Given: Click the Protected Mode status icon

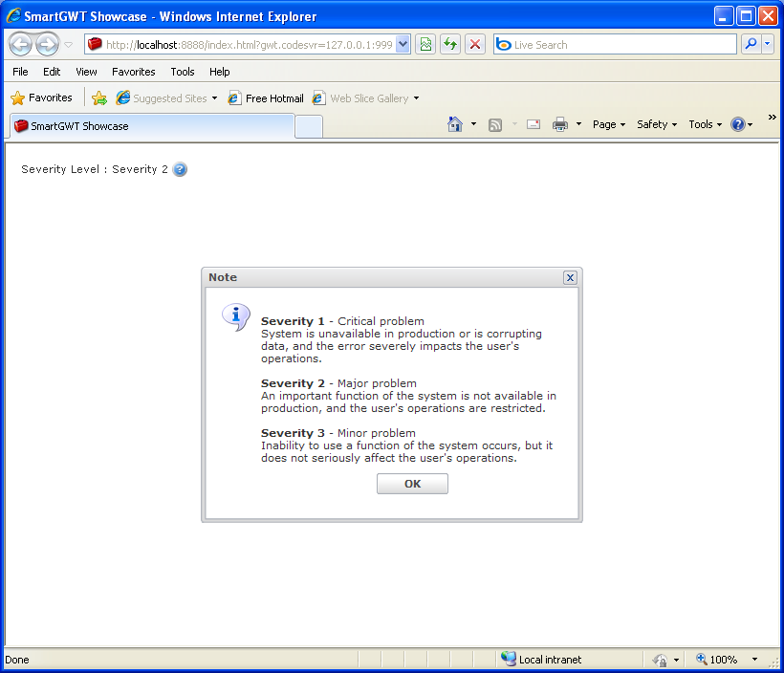Looking at the screenshot, I should tap(660, 660).
